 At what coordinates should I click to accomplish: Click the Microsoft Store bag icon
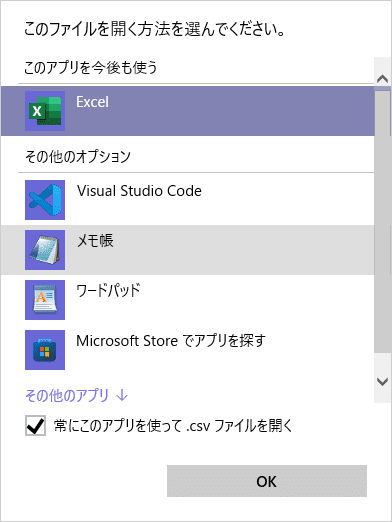tap(45, 350)
